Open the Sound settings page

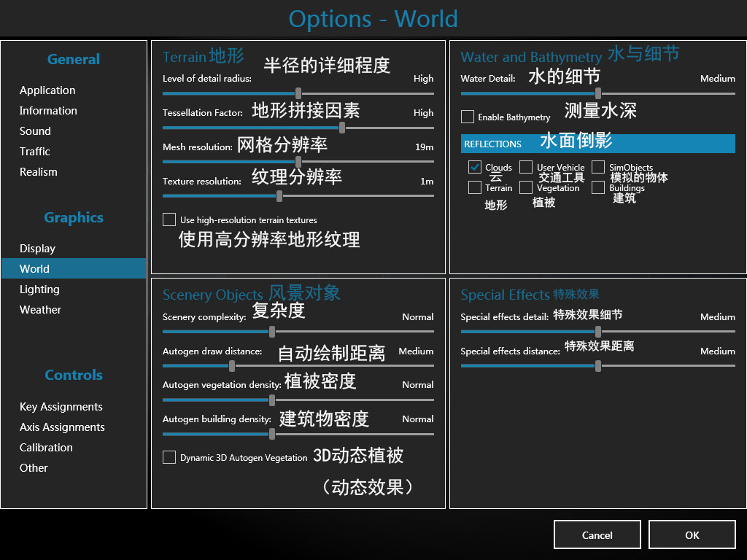tap(35, 131)
